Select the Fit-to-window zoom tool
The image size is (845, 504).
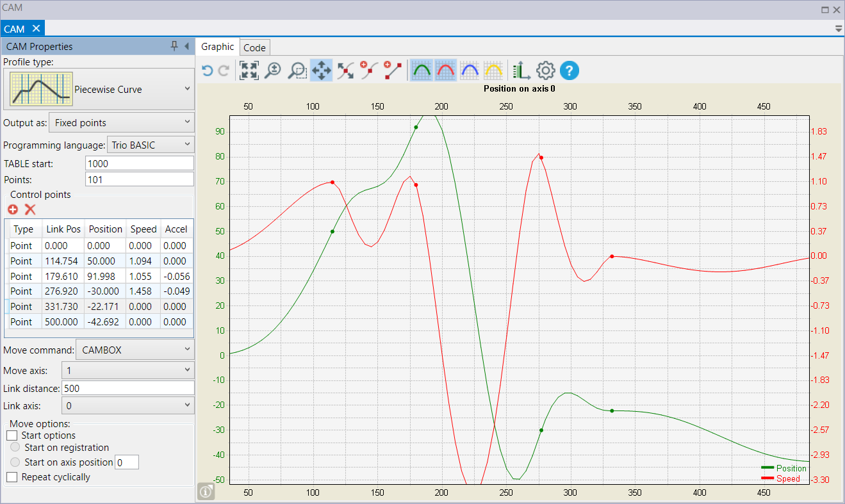249,70
